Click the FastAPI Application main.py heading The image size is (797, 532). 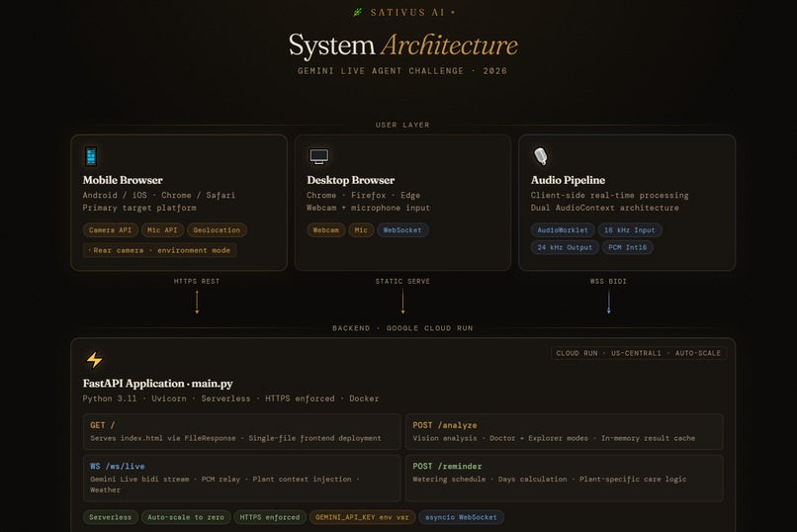(x=157, y=384)
